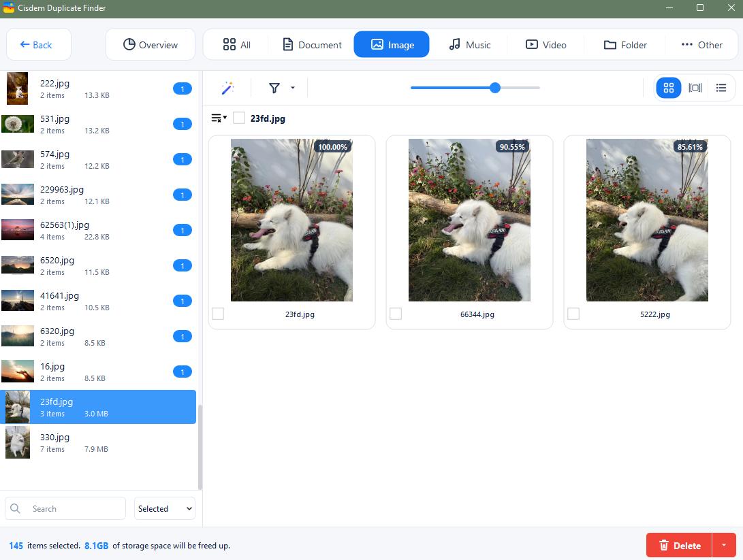Select the 6520.jpg group row
This screenshot has height=560, width=743.
click(x=98, y=265)
